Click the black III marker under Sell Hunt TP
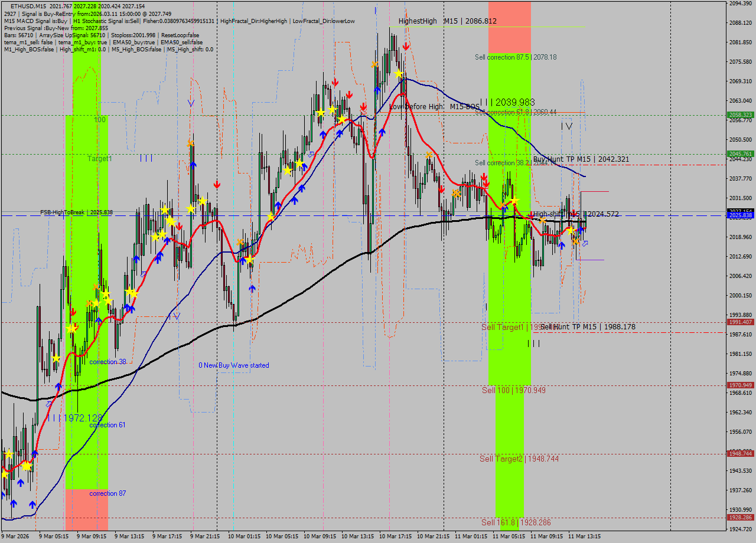 coord(533,344)
